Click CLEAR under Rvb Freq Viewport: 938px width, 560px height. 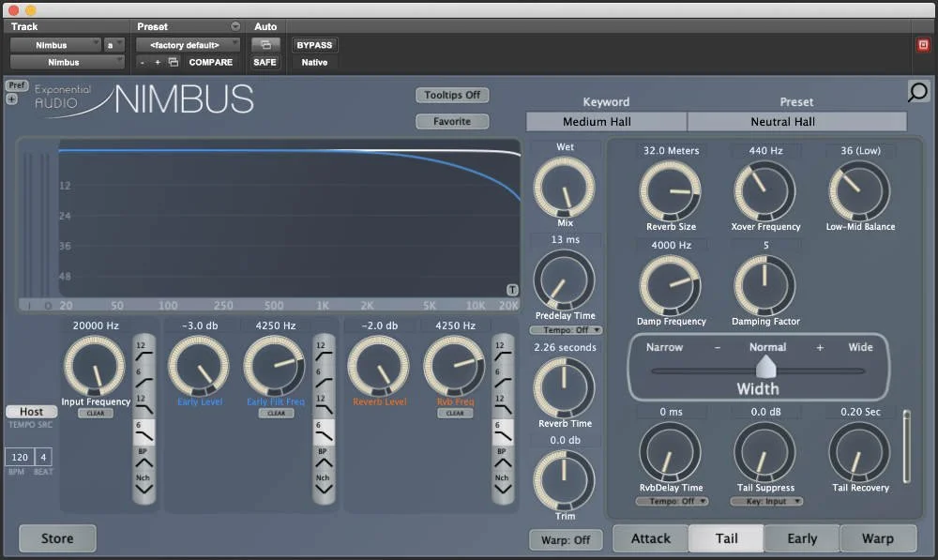(455, 414)
